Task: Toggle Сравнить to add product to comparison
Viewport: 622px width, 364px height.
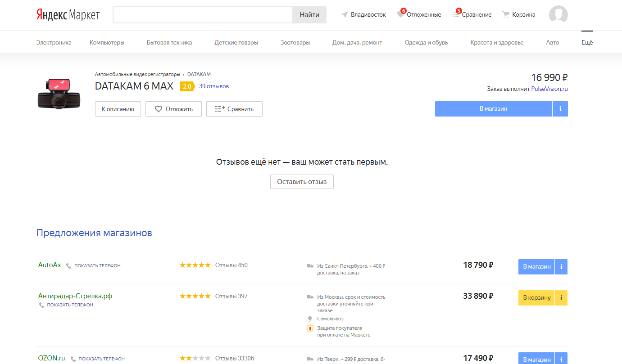Action: coord(234,109)
